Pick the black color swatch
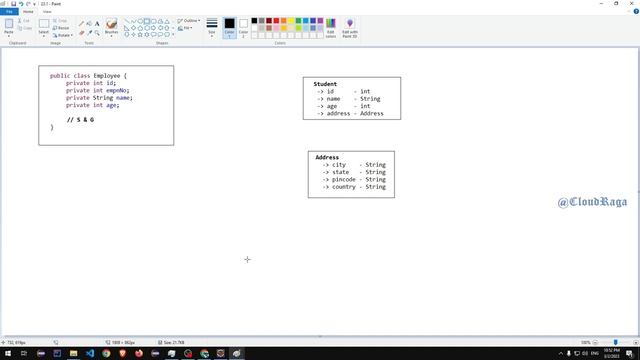 (254, 20)
